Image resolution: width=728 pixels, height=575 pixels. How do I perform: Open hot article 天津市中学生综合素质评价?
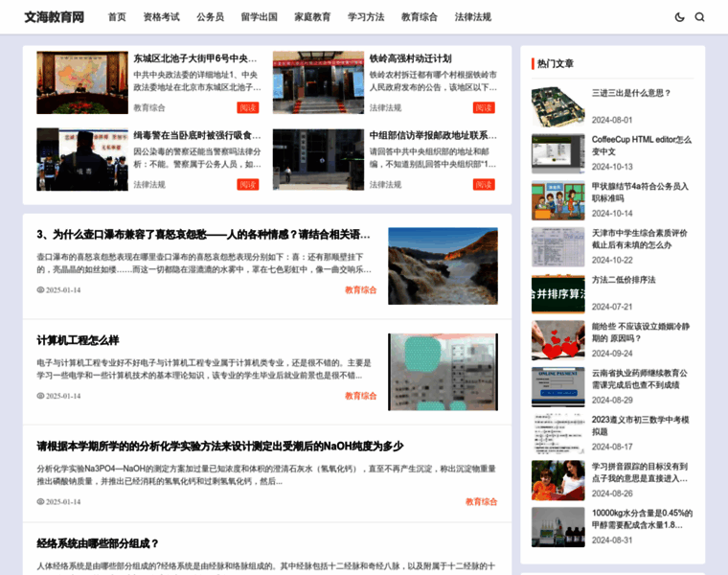click(639, 240)
